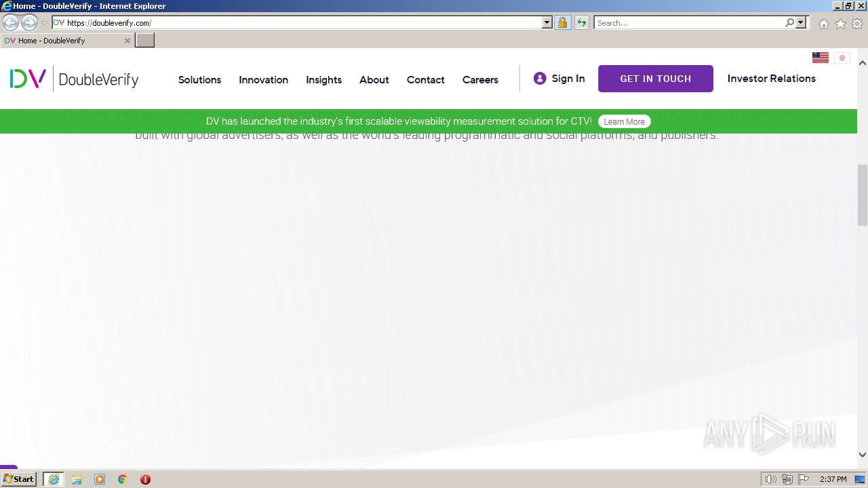The height and width of the screenshot is (488, 868).
Task: Click the purple widget at page bottom-left
Action: click(9, 467)
